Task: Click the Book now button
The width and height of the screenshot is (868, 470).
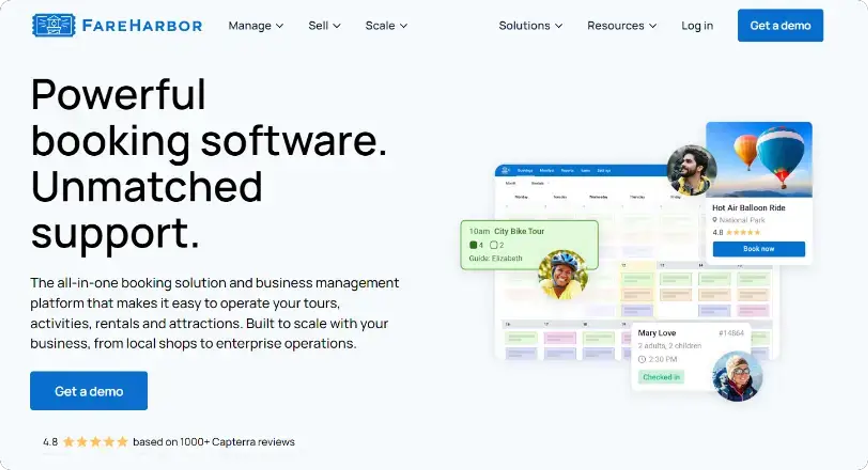Action: tap(759, 249)
